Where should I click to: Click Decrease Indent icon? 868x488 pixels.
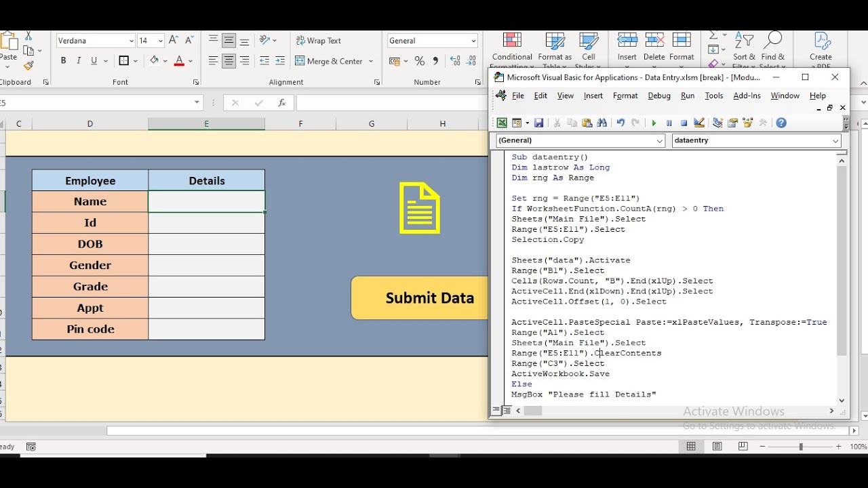264,61
